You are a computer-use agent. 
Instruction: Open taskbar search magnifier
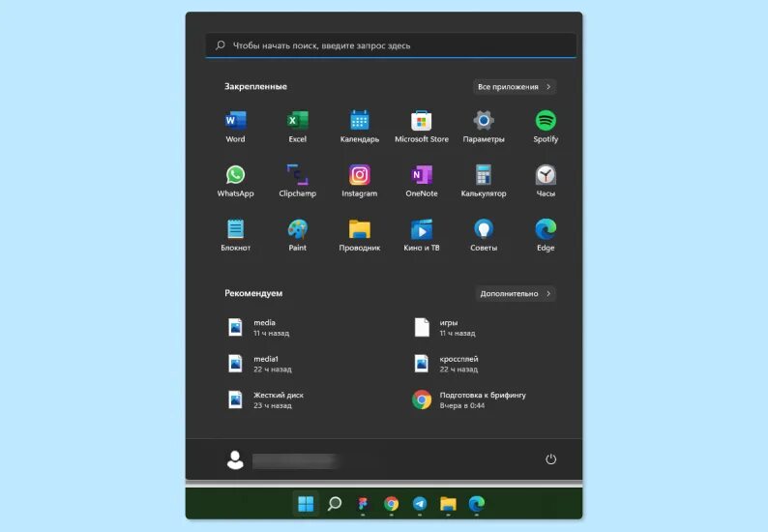pos(335,503)
